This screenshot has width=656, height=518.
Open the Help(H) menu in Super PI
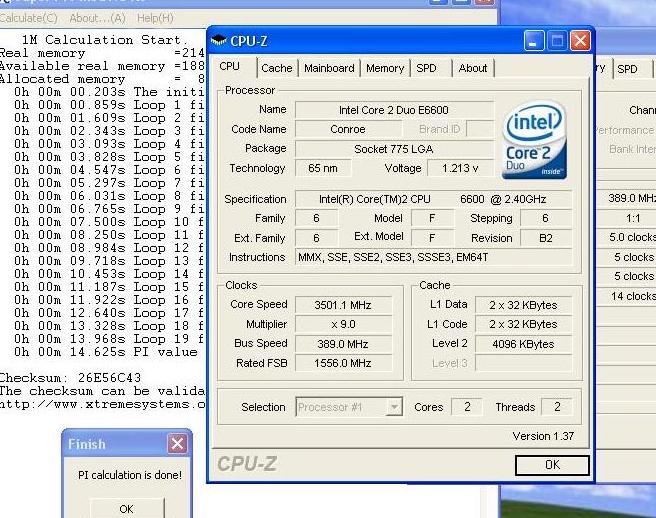[155, 18]
